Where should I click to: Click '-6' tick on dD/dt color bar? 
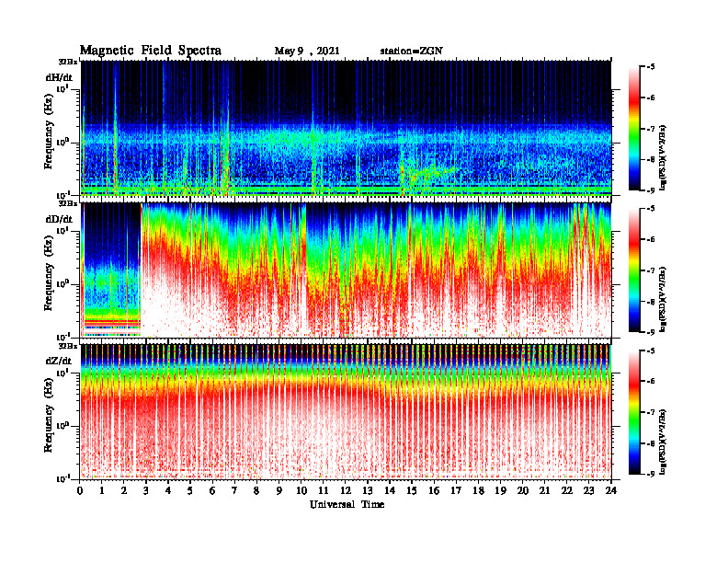pos(651,240)
